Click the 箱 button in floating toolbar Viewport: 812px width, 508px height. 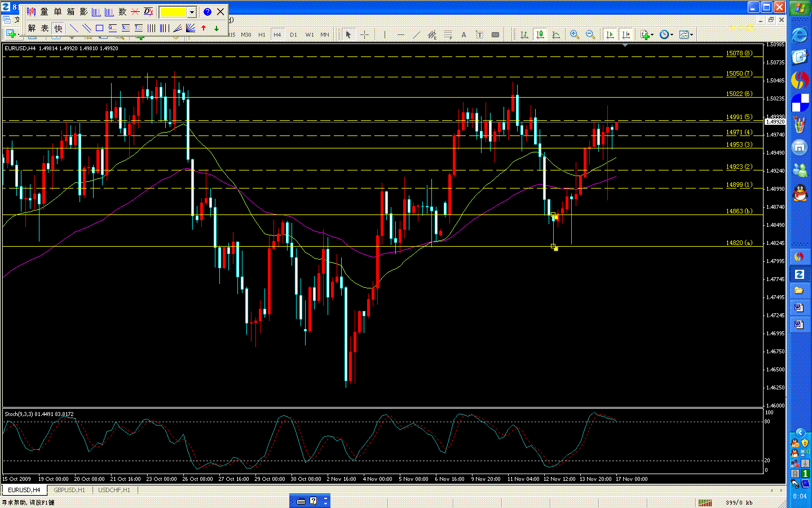(x=70, y=12)
